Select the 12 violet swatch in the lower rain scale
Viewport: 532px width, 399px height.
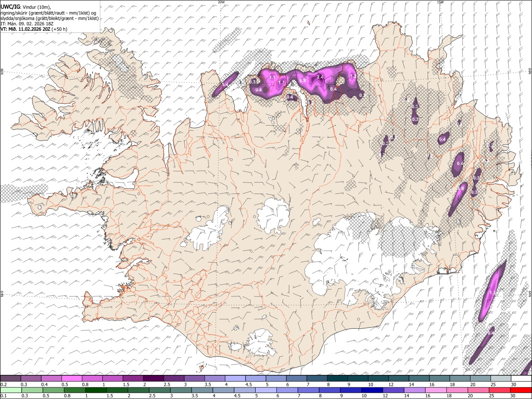click(x=393, y=390)
